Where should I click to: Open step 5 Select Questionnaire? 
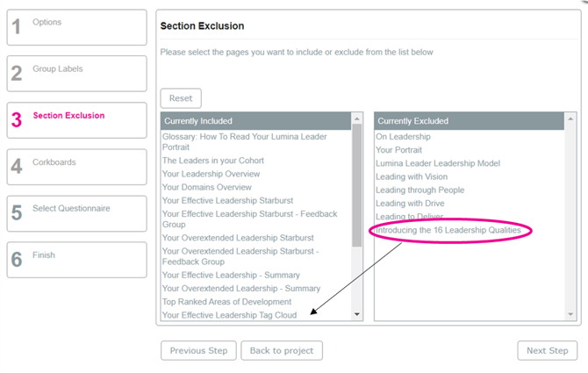pos(76,213)
